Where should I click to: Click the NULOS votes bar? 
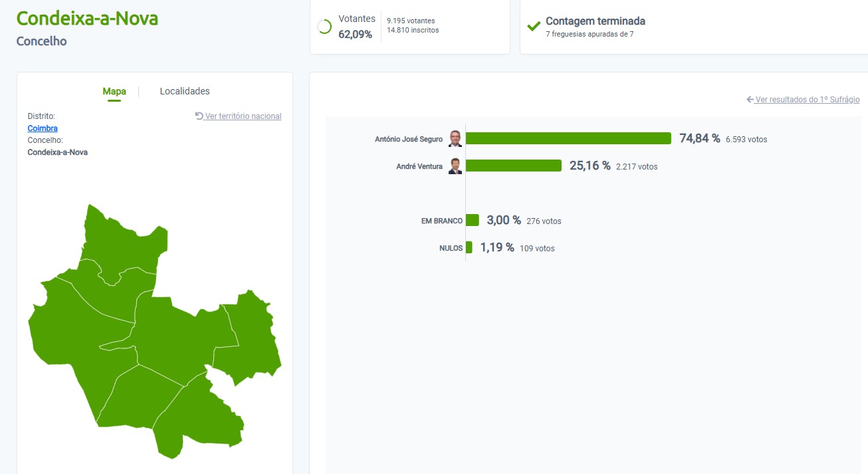point(469,247)
